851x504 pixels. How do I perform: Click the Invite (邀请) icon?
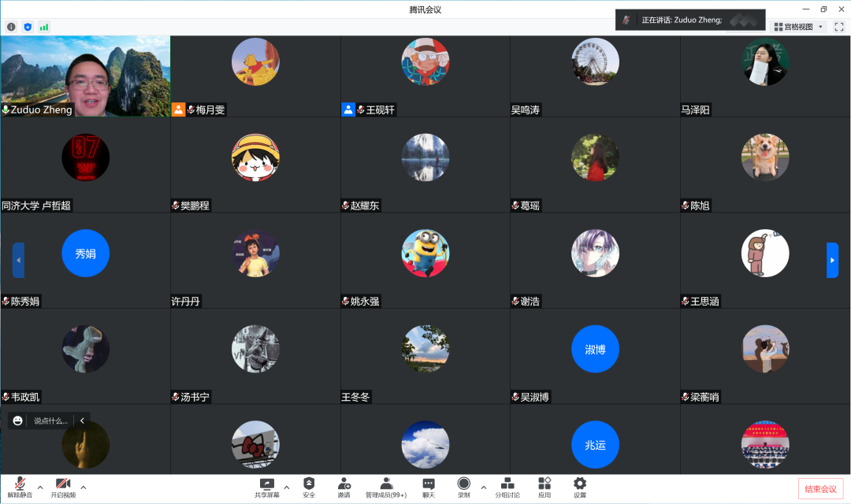pyautogui.click(x=344, y=484)
